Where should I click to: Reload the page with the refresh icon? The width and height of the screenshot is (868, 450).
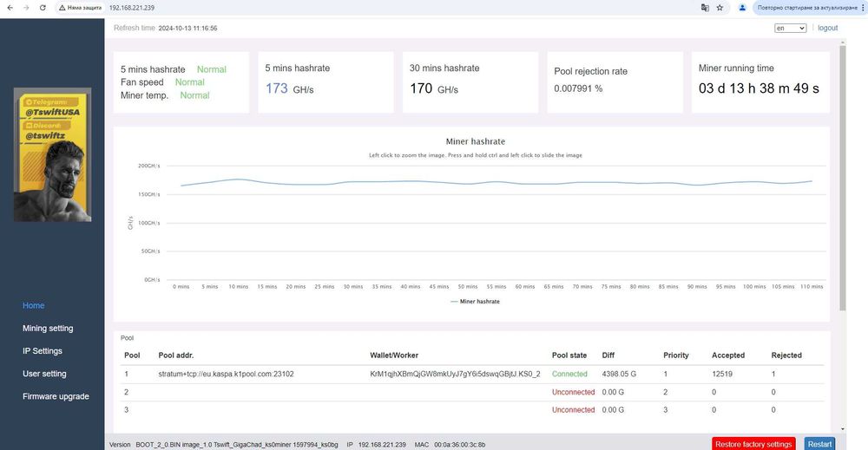coord(43,8)
